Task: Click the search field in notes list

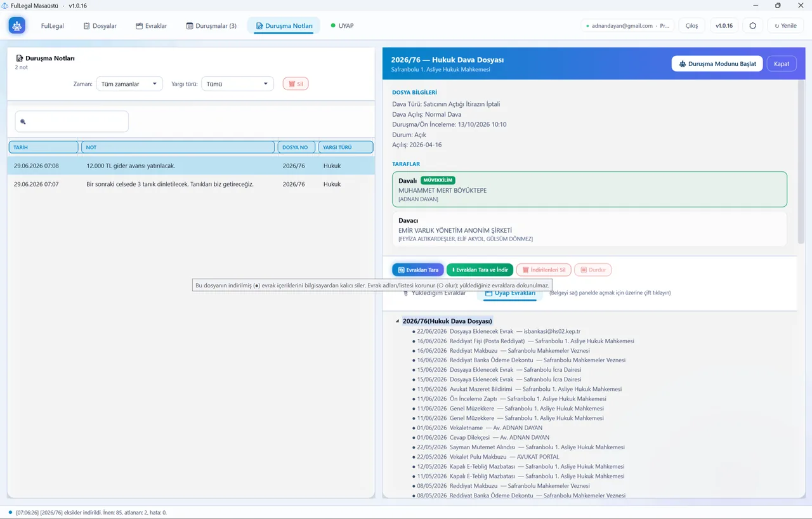Action: point(72,121)
